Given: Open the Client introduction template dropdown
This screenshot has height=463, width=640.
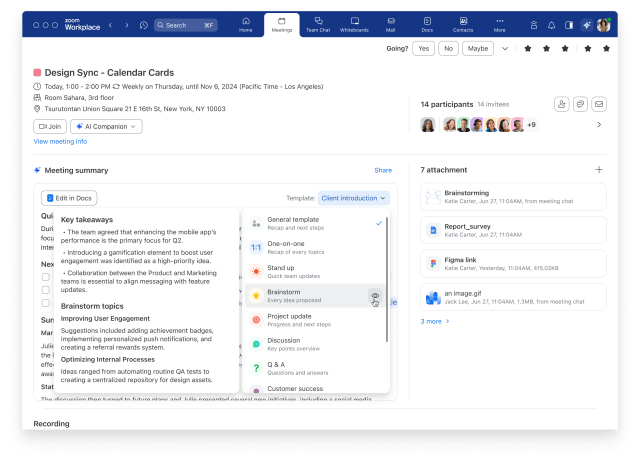Looking at the screenshot, I should (353, 198).
